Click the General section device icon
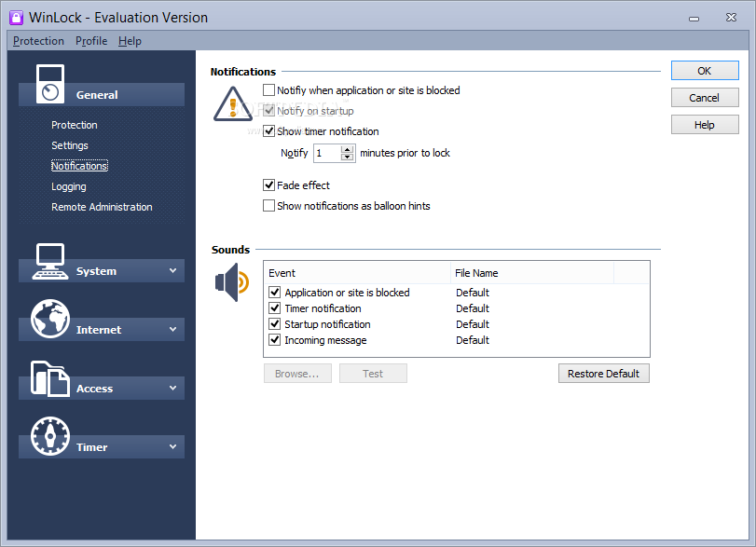756x547 pixels. [50, 84]
